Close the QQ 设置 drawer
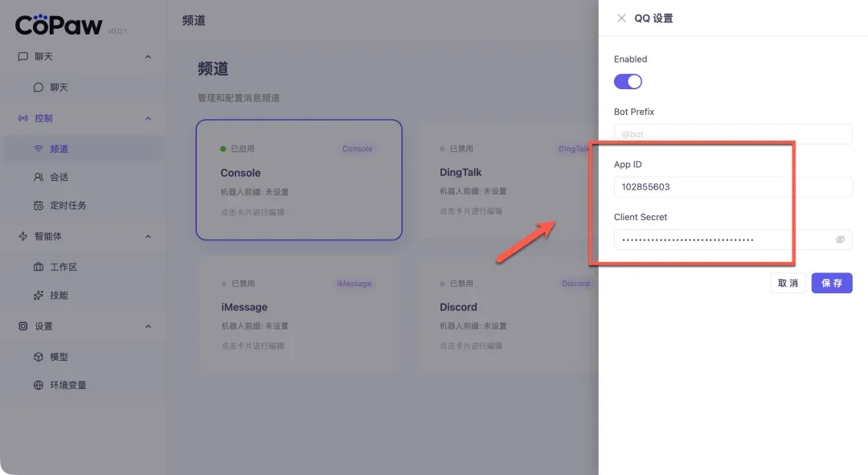The width and height of the screenshot is (868, 475). pos(621,18)
